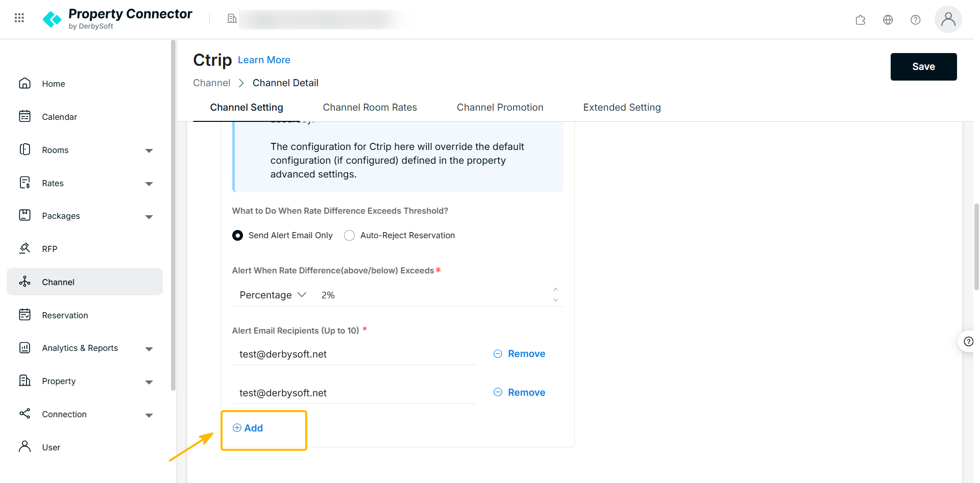
Task: Open the apps grid menu
Action: [19, 18]
